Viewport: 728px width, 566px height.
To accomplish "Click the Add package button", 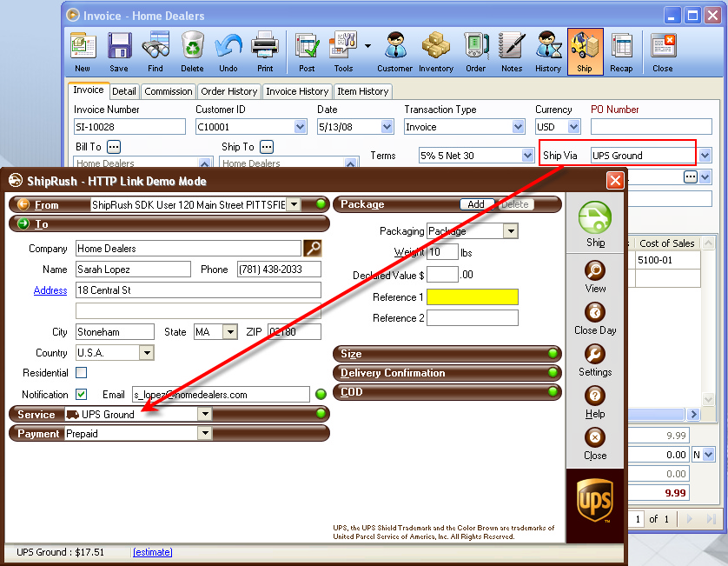I will [476, 204].
